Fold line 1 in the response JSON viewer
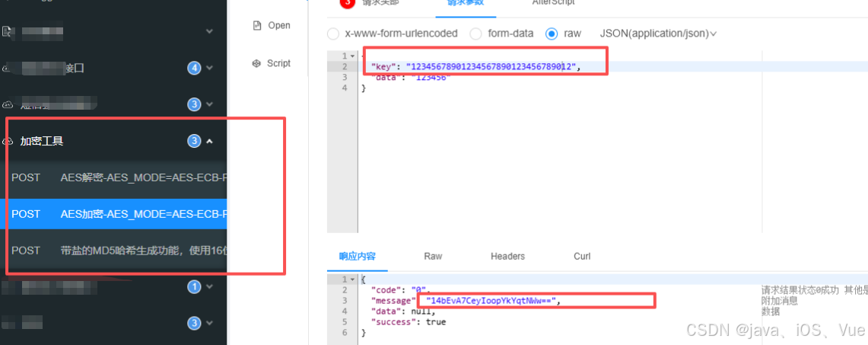This screenshot has width=868, height=345. (x=353, y=280)
